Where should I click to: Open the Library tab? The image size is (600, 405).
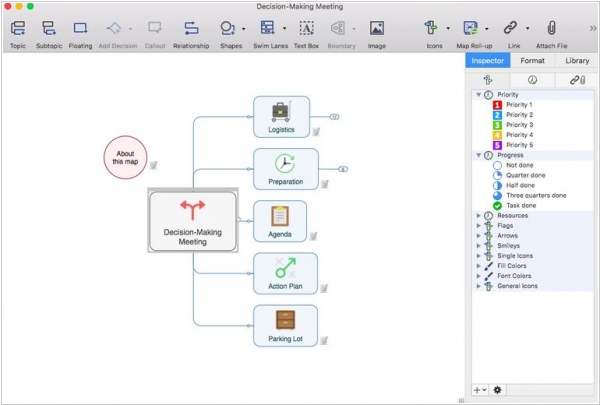point(577,62)
